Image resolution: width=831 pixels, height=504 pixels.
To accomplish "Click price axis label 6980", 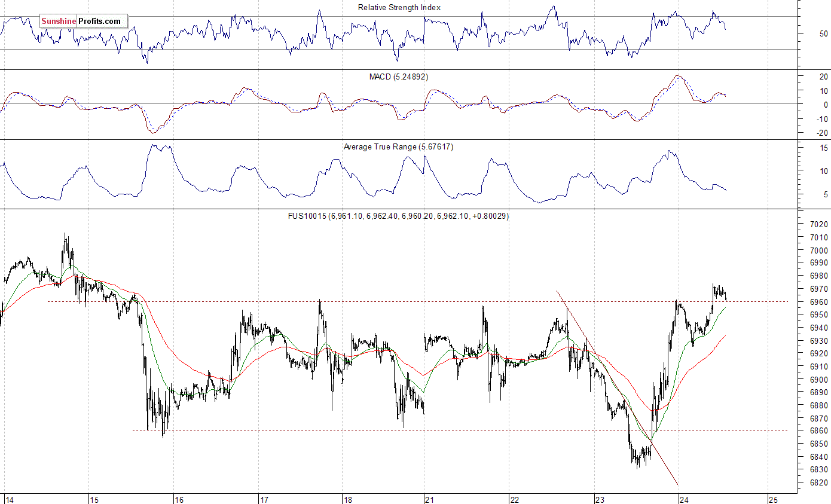I will coord(819,276).
